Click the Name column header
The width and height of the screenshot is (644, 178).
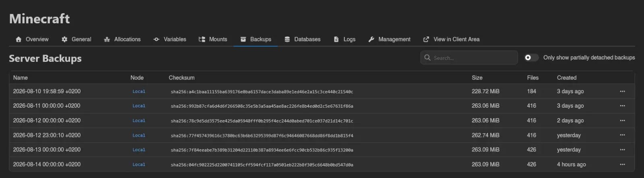pyautogui.click(x=21, y=78)
